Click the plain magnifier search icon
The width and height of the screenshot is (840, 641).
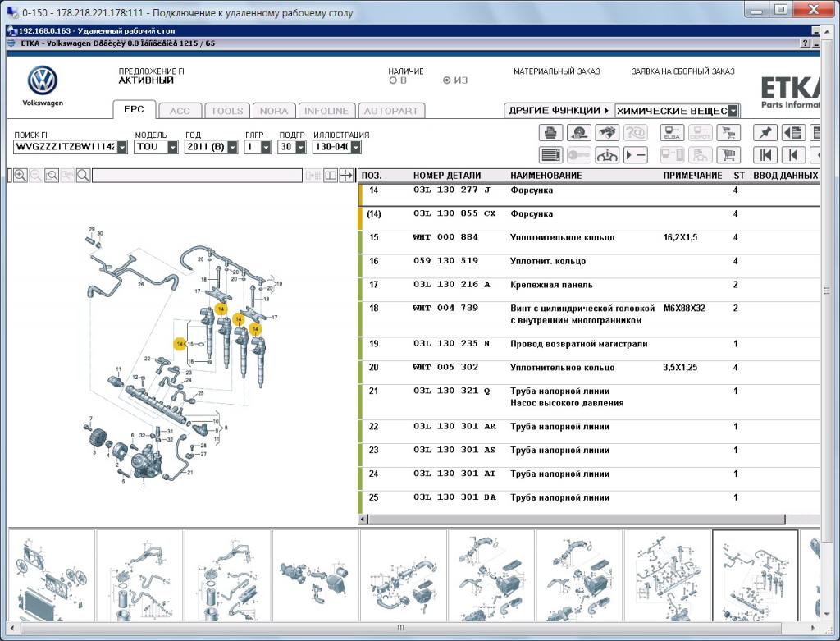[83, 176]
